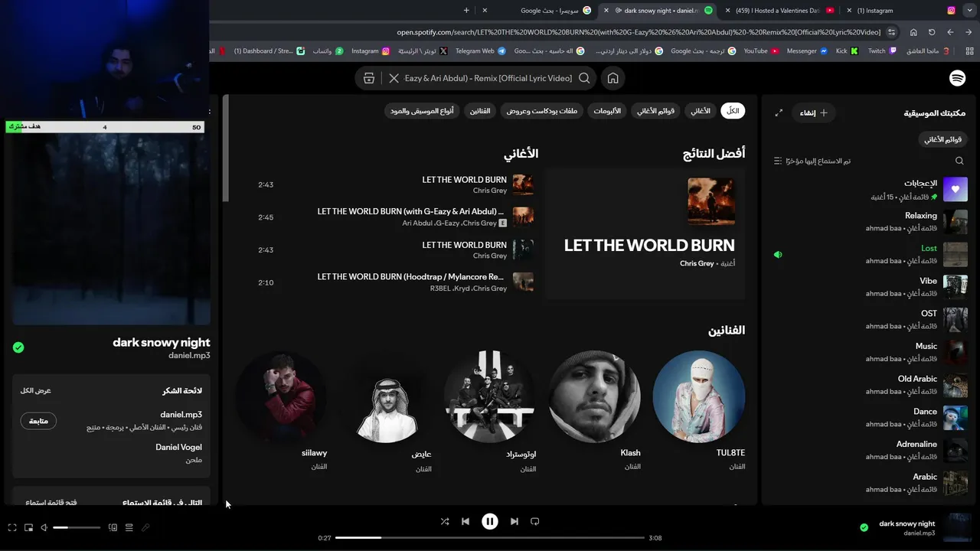Click the متابعة follow button for daniel.mp3
This screenshot has height=551, width=980.
(38, 421)
